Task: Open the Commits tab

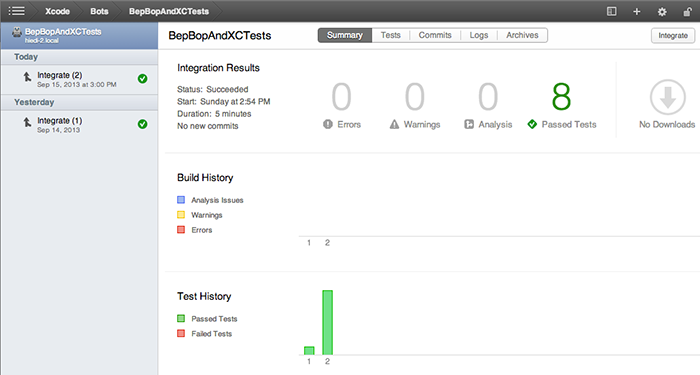Action: (435, 35)
